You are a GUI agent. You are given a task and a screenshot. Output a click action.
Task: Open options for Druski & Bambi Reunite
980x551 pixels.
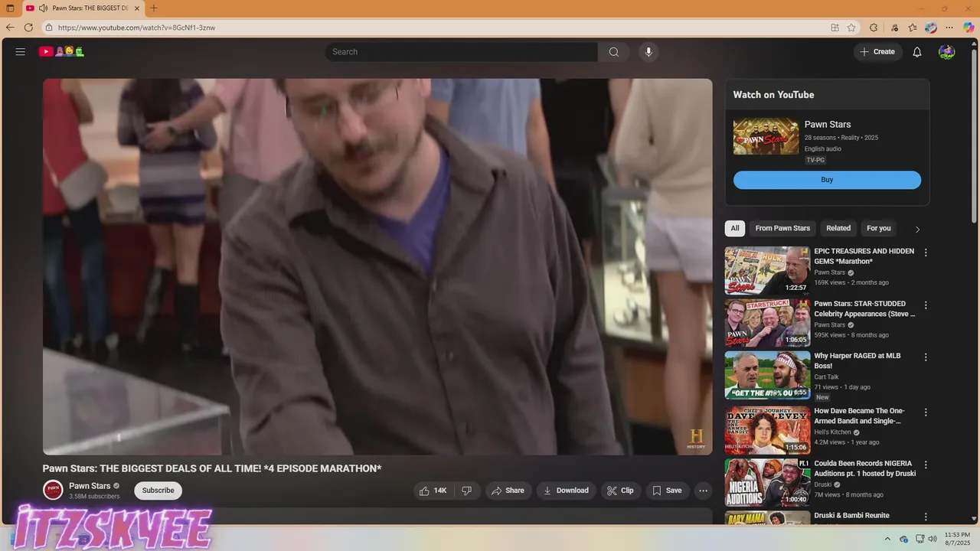click(926, 517)
